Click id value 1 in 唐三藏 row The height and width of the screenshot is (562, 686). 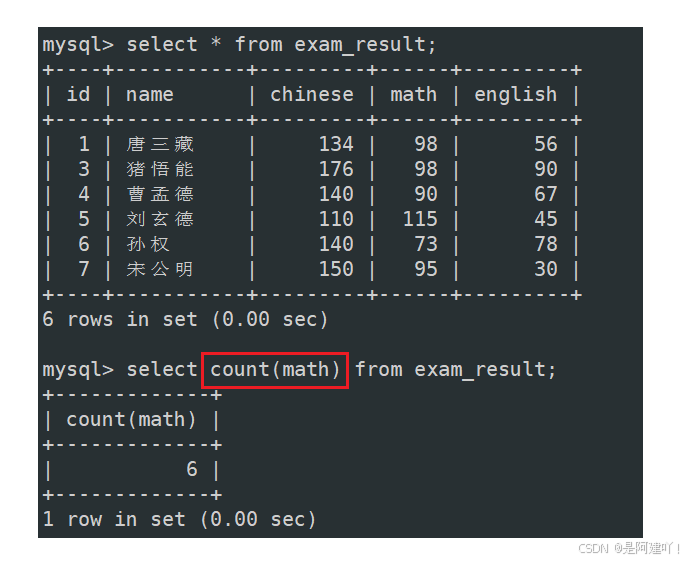(x=84, y=144)
